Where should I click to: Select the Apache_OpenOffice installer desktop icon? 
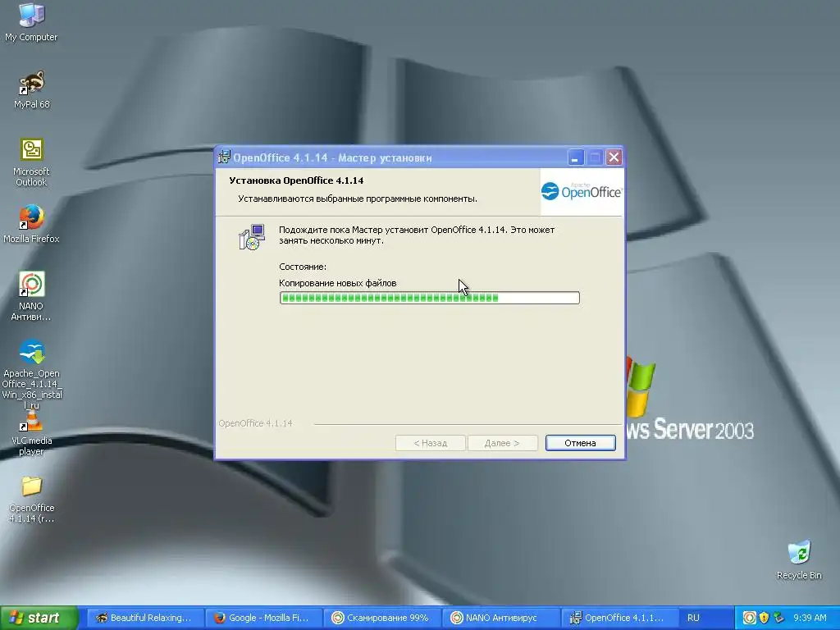click(32, 374)
